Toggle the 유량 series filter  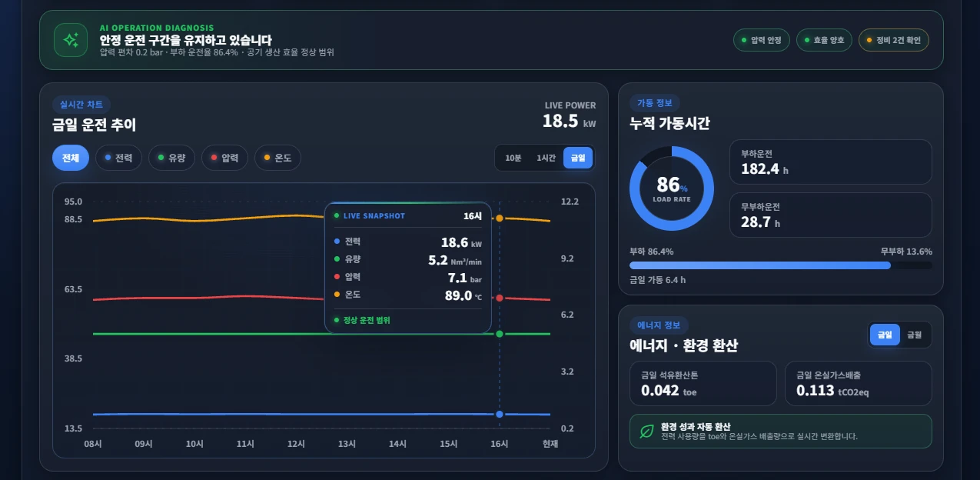[x=171, y=158]
